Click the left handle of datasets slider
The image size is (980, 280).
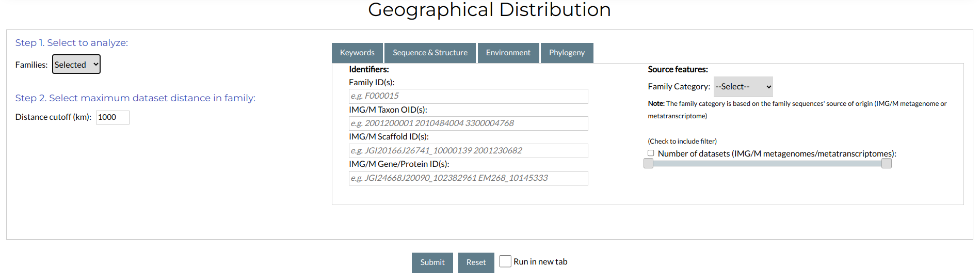coord(649,163)
